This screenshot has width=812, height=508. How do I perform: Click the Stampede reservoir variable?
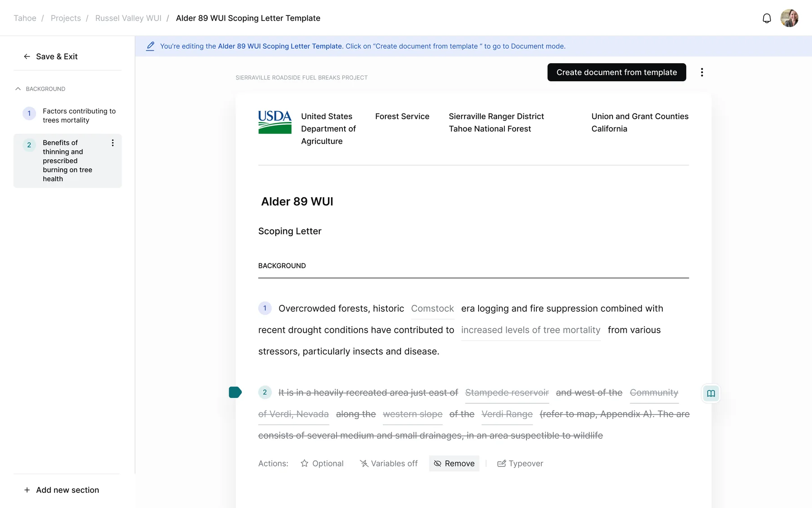(507, 393)
